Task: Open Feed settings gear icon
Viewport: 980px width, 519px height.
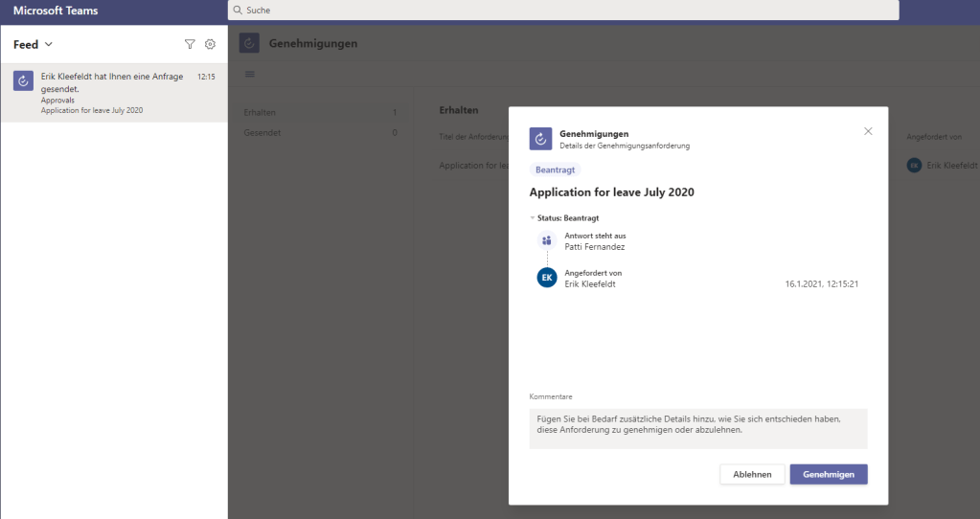Action: click(211, 44)
